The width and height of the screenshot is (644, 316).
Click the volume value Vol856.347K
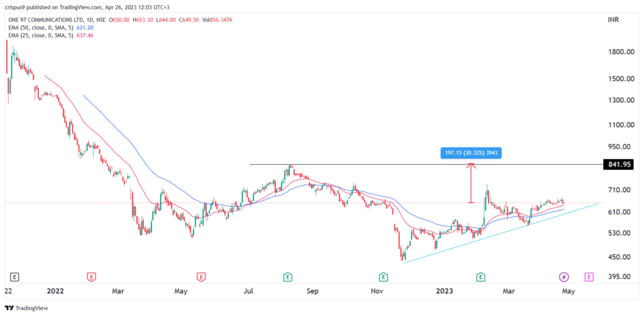coord(216,19)
